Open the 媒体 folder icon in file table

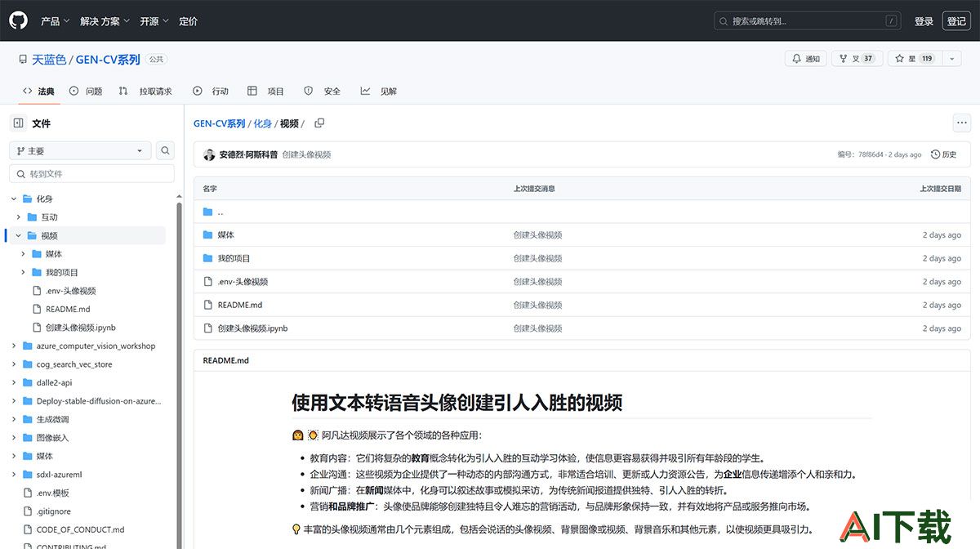207,234
